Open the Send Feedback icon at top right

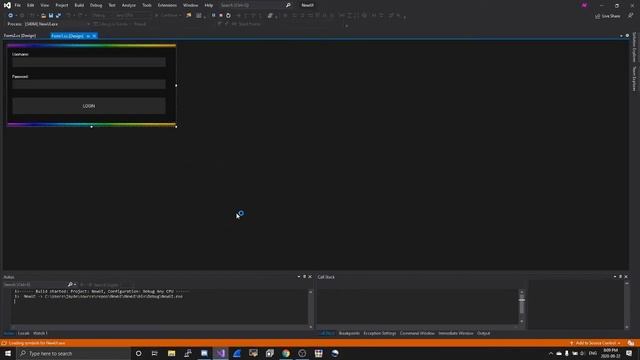(630, 16)
